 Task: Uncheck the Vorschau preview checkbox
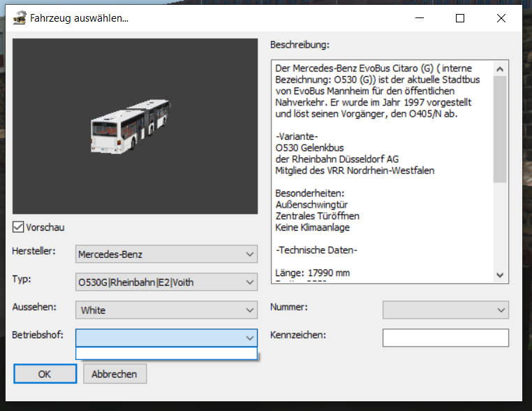click(18, 227)
